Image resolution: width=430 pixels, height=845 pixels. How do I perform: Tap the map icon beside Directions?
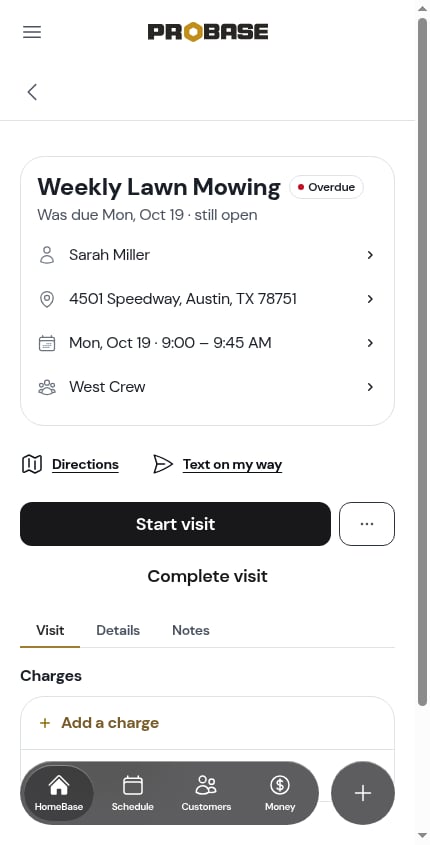32,464
